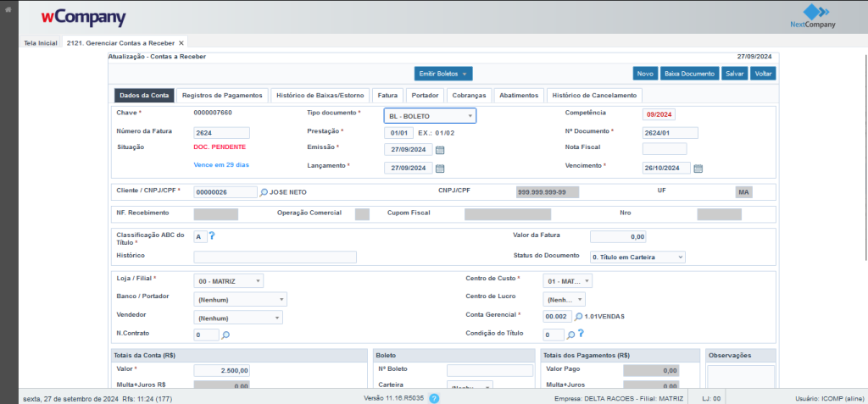Viewport: 868px width, 404px height.
Task: Open the Lançamento calendar picker
Action: [440, 169]
